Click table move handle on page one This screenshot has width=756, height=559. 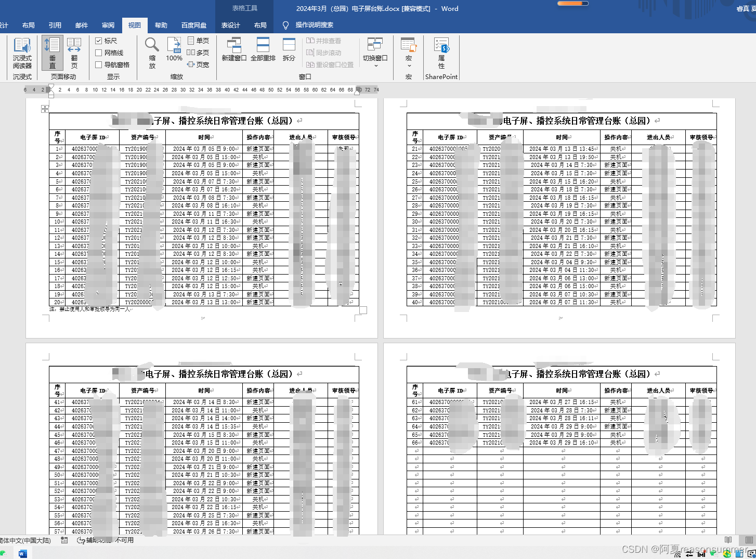click(45, 109)
